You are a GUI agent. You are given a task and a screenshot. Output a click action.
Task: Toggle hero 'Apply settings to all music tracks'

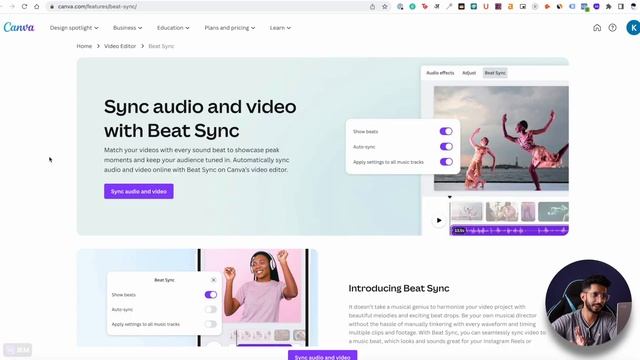(x=446, y=162)
